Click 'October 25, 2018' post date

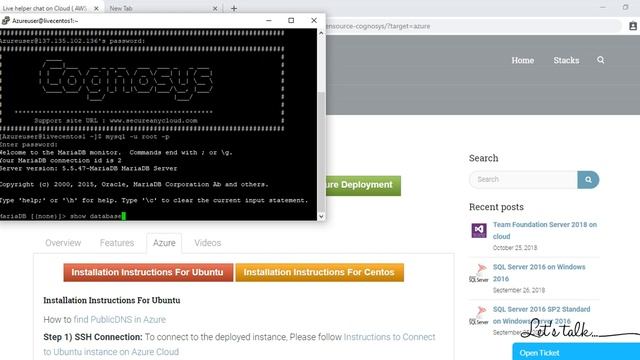(515, 248)
